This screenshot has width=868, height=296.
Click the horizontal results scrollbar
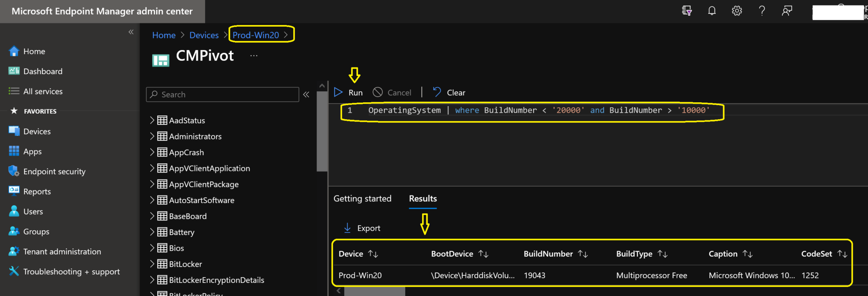coord(375,291)
